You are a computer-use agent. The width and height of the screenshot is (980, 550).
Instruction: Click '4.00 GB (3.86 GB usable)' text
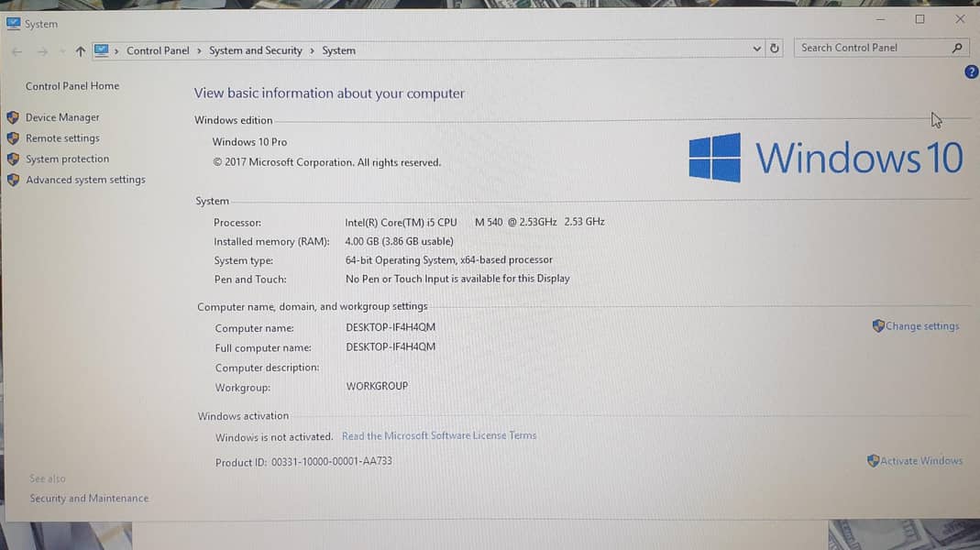click(400, 241)
